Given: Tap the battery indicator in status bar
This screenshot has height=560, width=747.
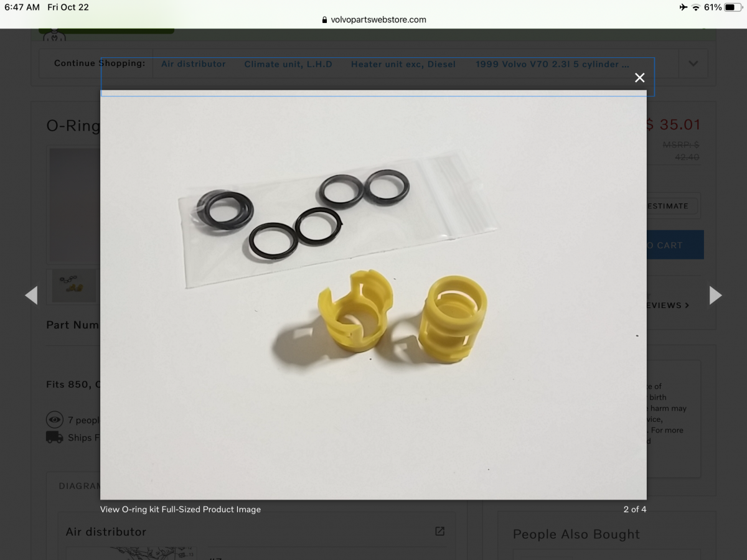Looking at the screenshot, I should click(732, 7).
